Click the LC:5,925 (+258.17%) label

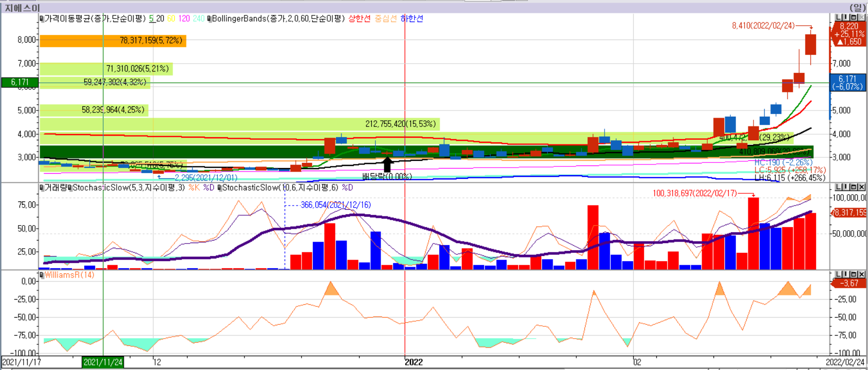pos(790,170)
